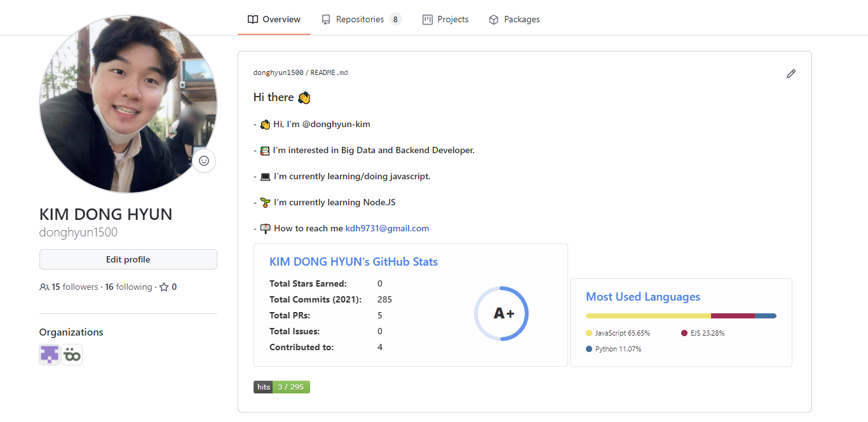Click the followers people icon
Image resolution: width=868 pixels, height=422 pixels.
(x=43, y=287)
